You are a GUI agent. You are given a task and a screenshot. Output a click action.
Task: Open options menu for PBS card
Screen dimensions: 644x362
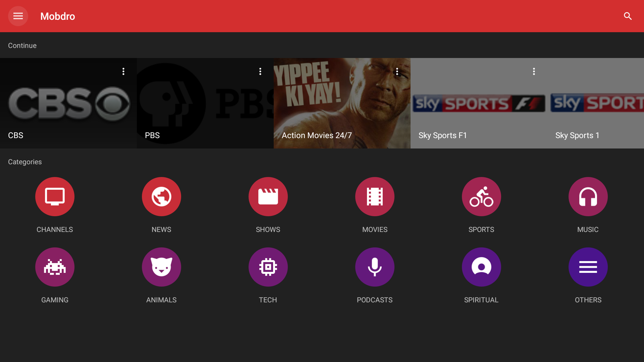coord(260,71)
